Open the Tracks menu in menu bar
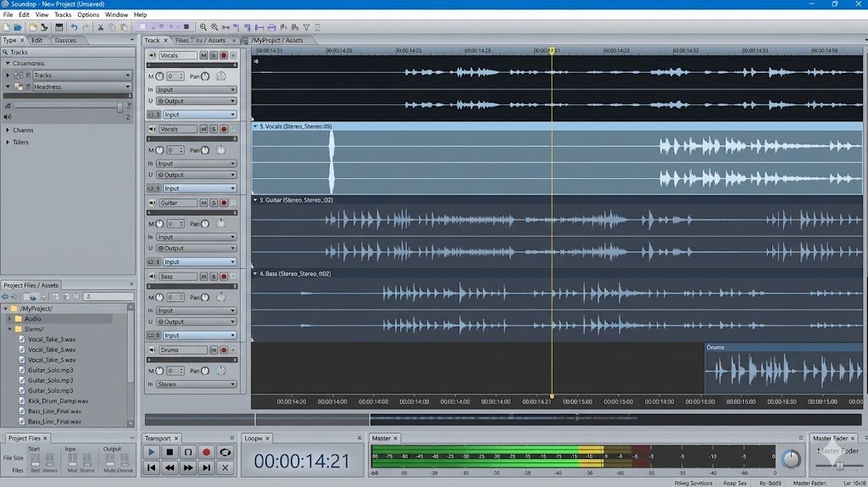This screenshot has height=487, width=868. coord(63,14)
